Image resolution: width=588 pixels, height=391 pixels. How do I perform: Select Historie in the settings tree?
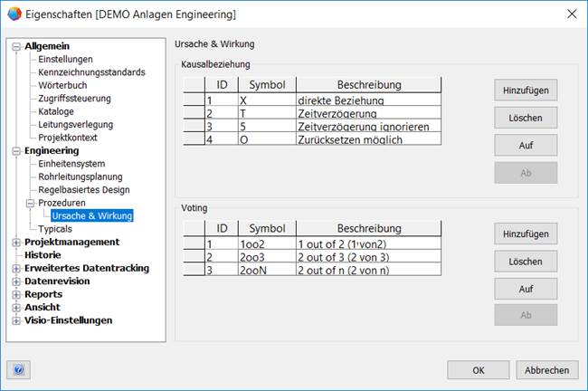point(43,255)
